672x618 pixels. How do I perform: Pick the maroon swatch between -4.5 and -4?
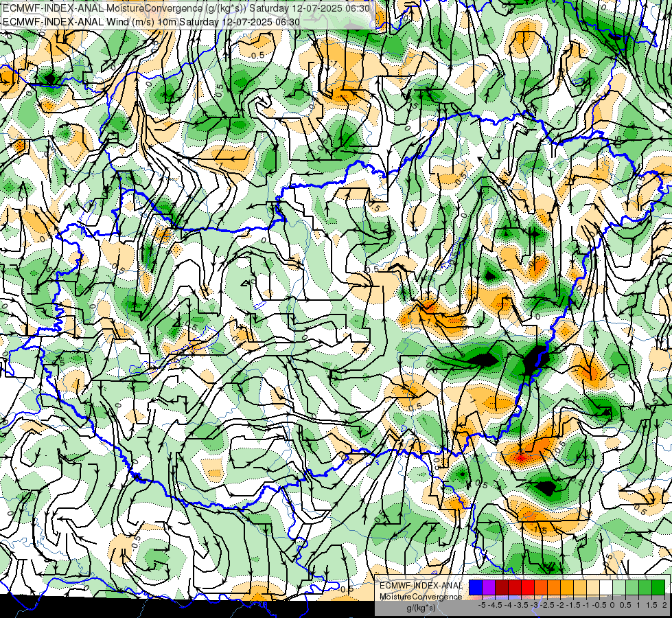point(502,587)
